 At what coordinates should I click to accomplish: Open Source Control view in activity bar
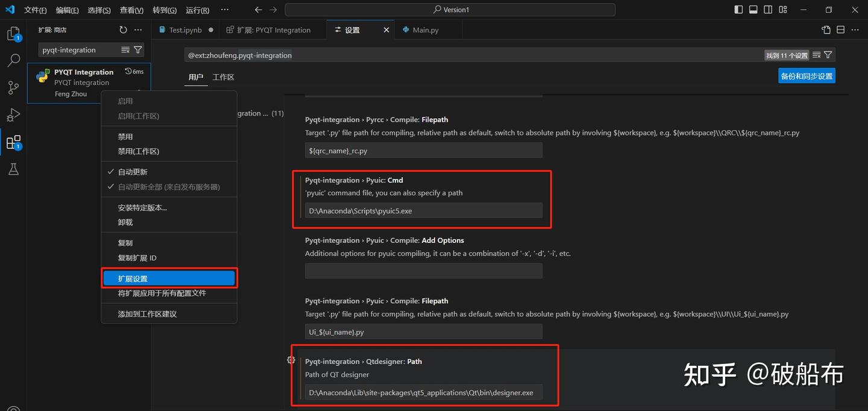click(x=13, y=87)
